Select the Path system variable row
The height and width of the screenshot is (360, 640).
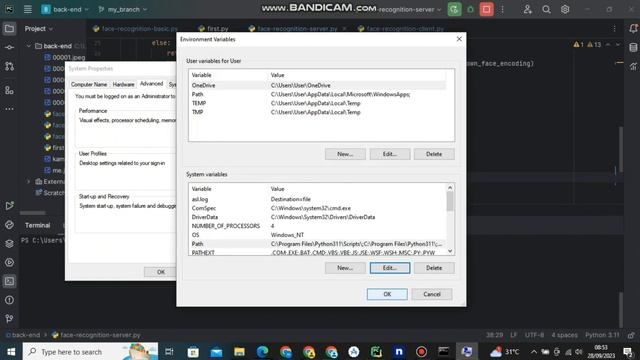point(318,244)
